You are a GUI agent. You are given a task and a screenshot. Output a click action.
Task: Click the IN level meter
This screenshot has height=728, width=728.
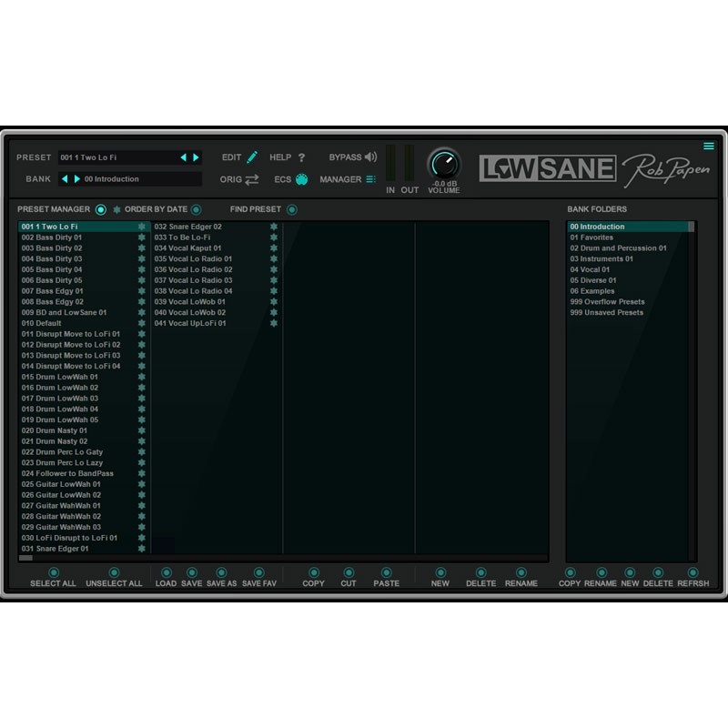(x=390, y=163)
